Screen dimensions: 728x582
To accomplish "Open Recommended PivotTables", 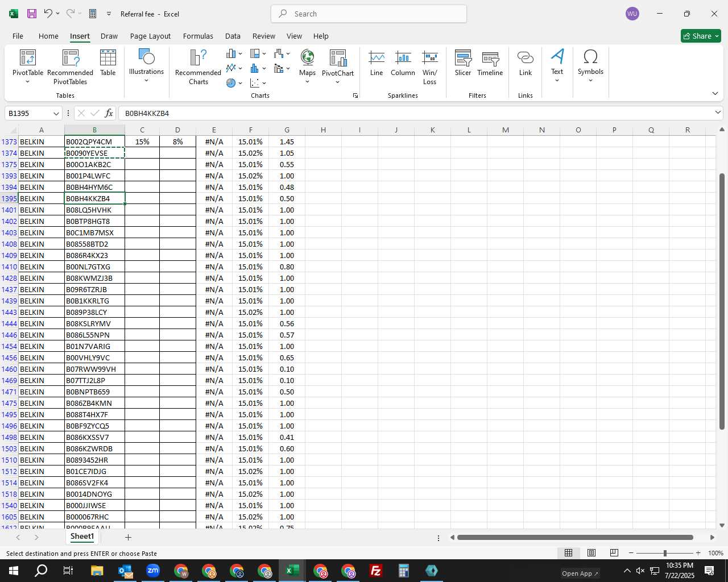I will point(71,67).
